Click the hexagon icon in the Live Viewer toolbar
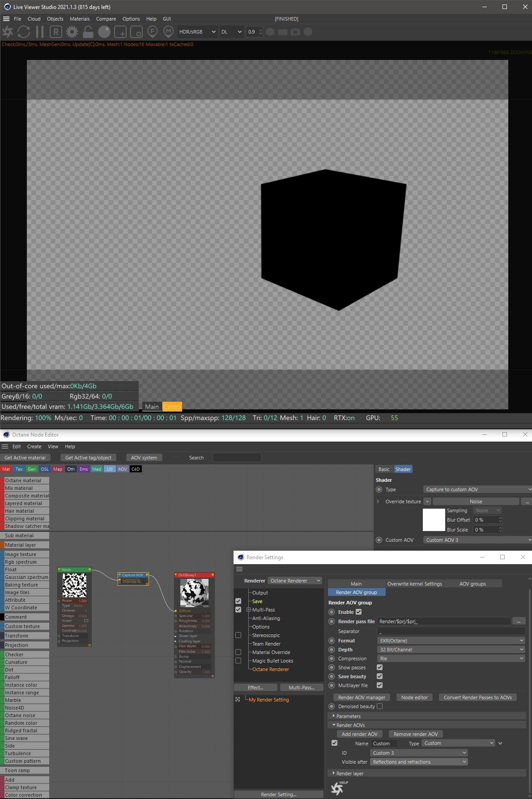Image resolution: width=532 pixels, height=799 pixels. pos(270,32)
